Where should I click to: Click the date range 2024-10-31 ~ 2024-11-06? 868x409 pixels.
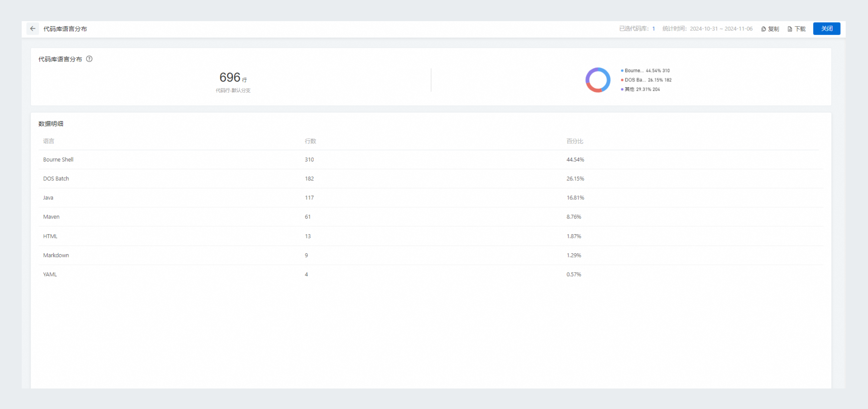coord(721,29)
